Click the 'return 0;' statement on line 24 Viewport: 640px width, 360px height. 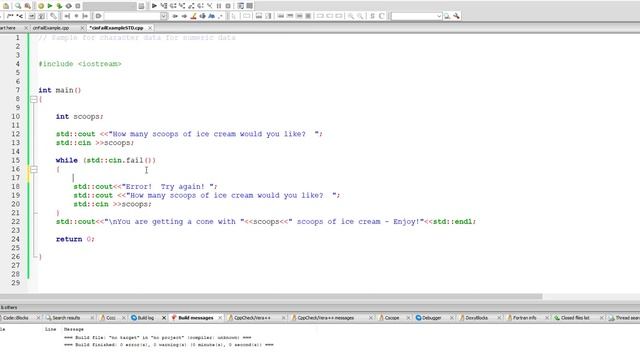point(75,239)
